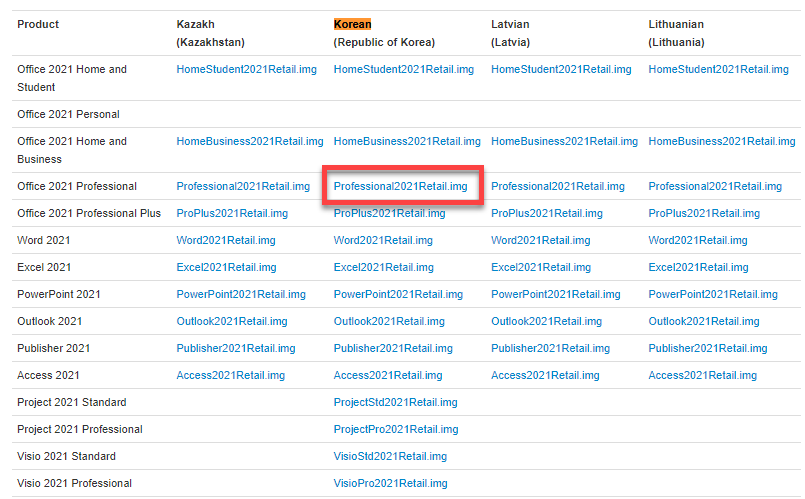This screenshot has width=805, height=499.
Task: Get Latvian Publisher2021Retail.img file
Action: [x=550, y=348]
